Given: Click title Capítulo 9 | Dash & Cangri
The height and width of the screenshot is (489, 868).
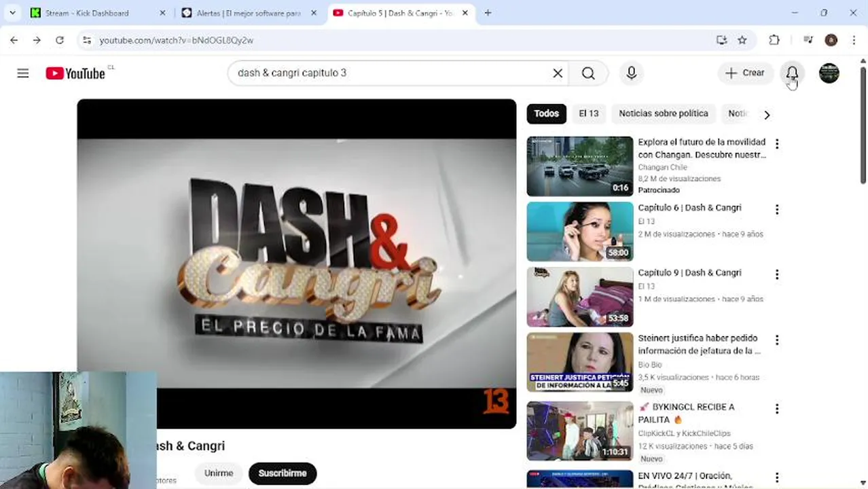Looking at the screenshot, I should pos(689,273).
